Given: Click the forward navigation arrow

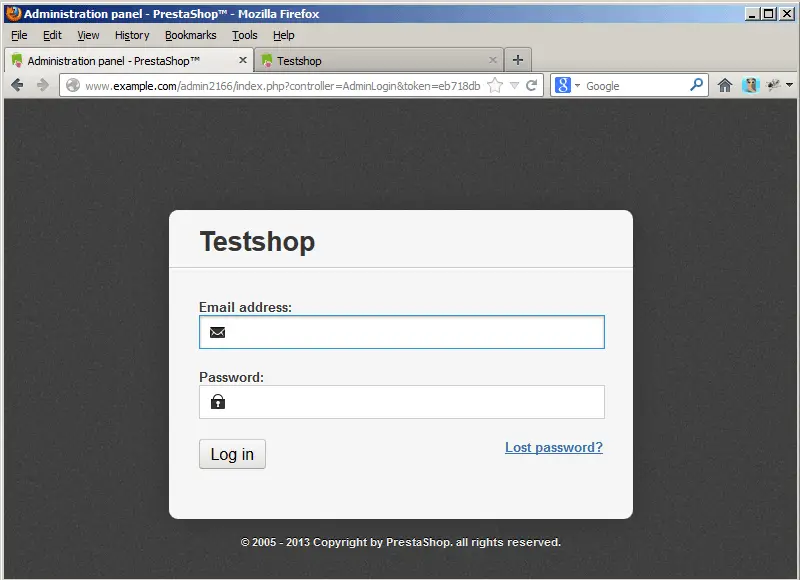Looking at the screenshot, I should pyautogui.click(x=43, y=85).
